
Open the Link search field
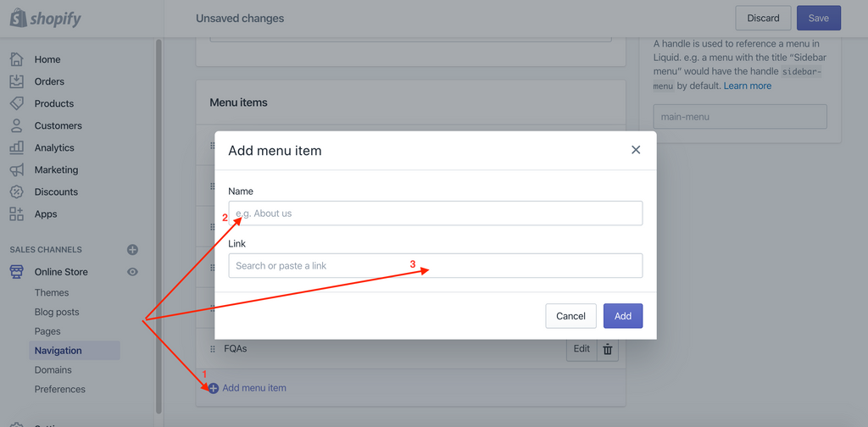pos(435,266)
